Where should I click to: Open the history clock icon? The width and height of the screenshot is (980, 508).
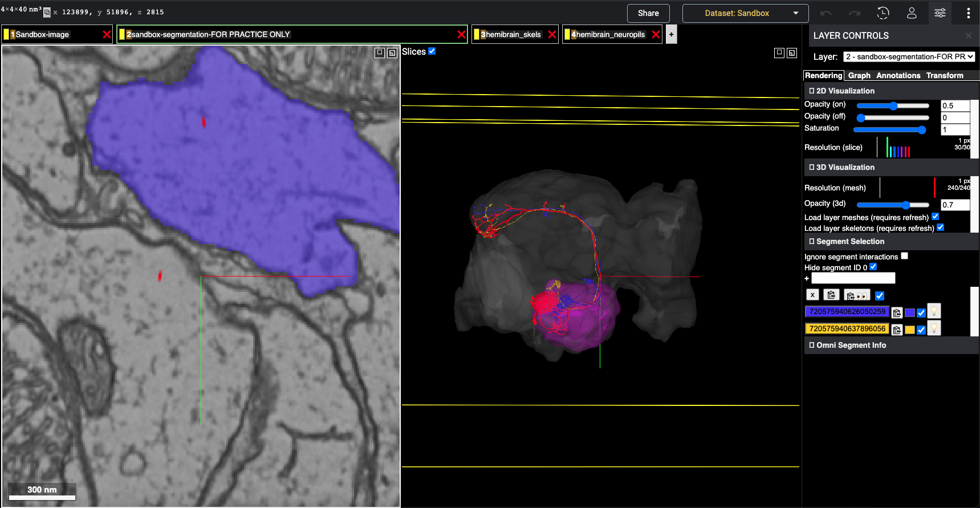pos(883,13)
